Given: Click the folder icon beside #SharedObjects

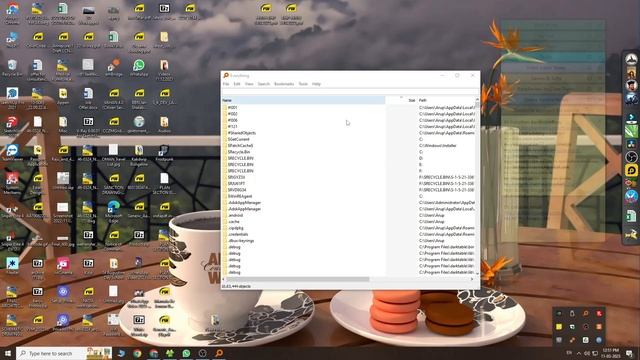Looking at the screenshot, I should pyautogui.click(x=224, y=133).
